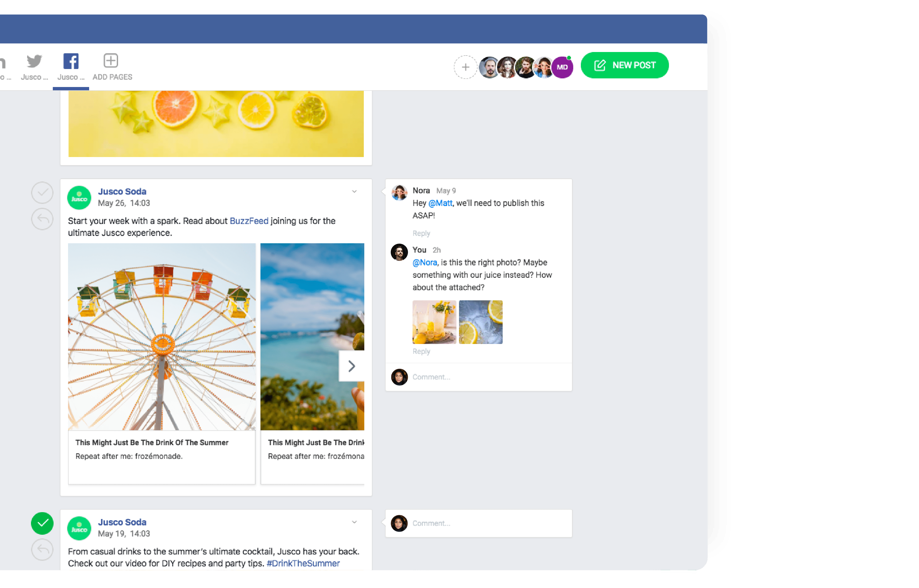Open the beach carousel image
919x588 pixels.
tap(312, 336)
